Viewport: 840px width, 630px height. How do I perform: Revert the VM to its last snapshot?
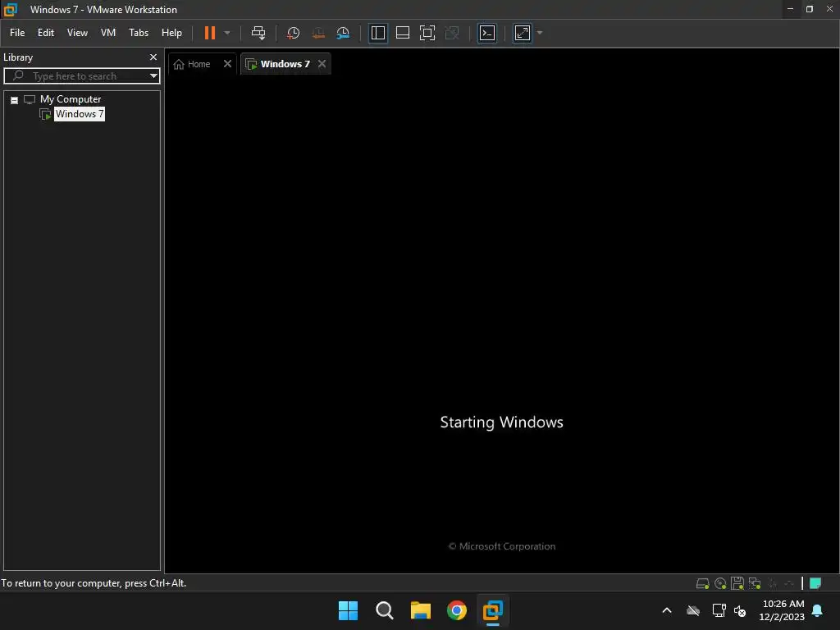point(318,33)
